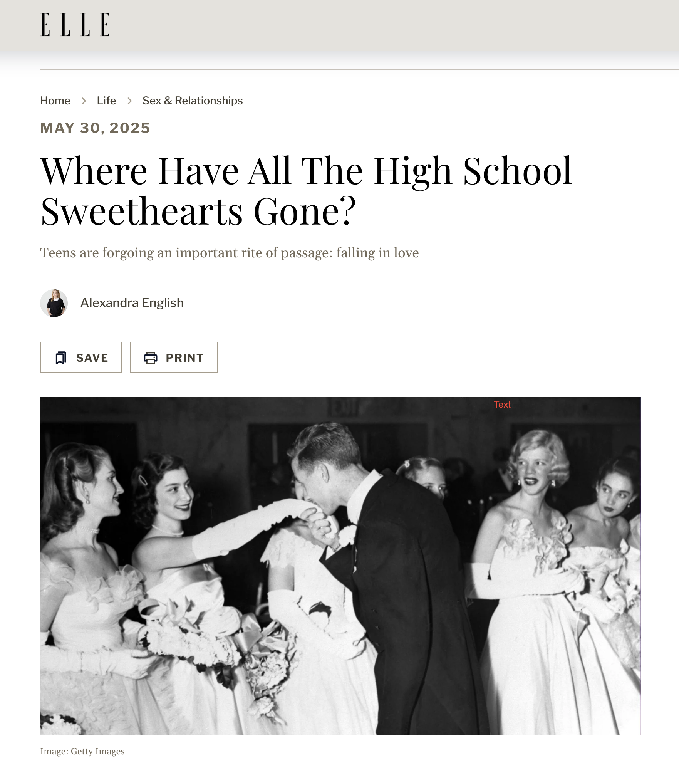679x784 pixels.
Task: Open the Alexandra English author link
Action: coord(132,303)
